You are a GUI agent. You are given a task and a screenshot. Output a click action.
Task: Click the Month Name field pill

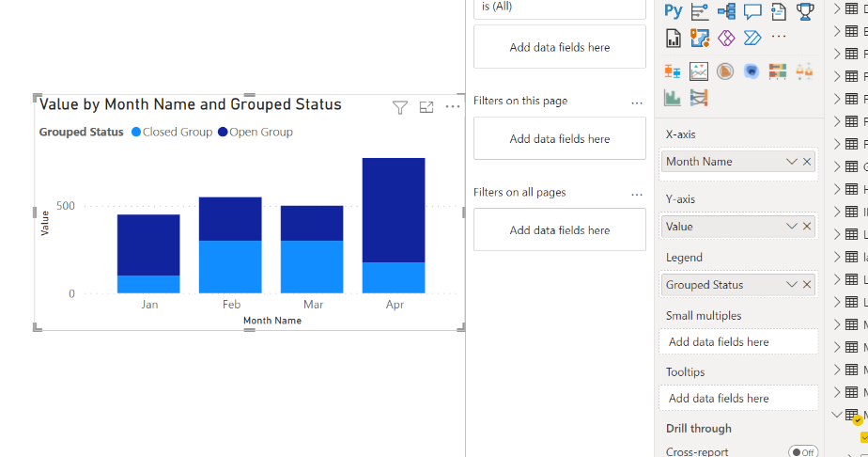738,162
